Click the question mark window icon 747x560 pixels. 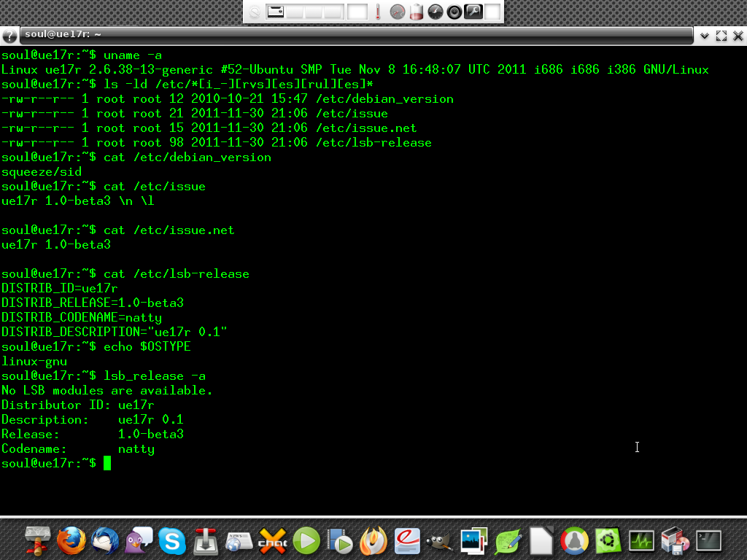(9, 36)
